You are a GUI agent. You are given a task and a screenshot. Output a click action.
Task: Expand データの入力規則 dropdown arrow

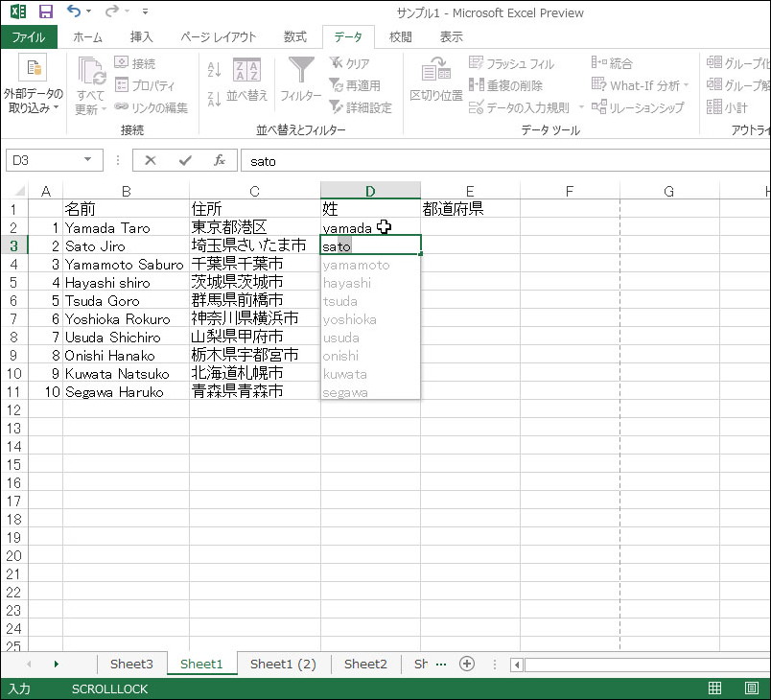(581, 106)
